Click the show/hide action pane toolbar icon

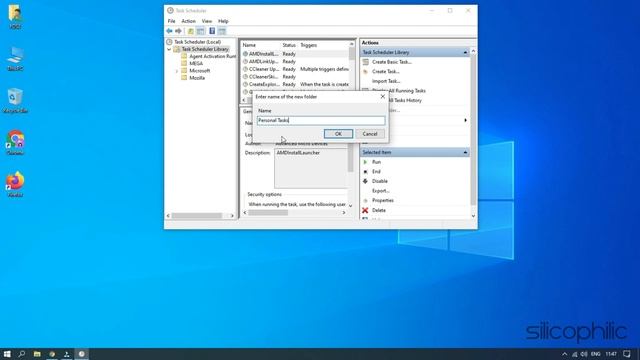pyautogui.click(x=222, y=31)
